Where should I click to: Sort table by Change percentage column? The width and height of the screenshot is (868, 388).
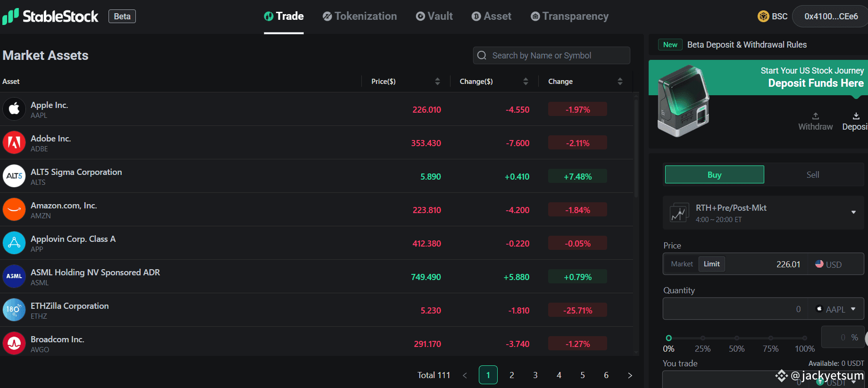tap(620, 82)
